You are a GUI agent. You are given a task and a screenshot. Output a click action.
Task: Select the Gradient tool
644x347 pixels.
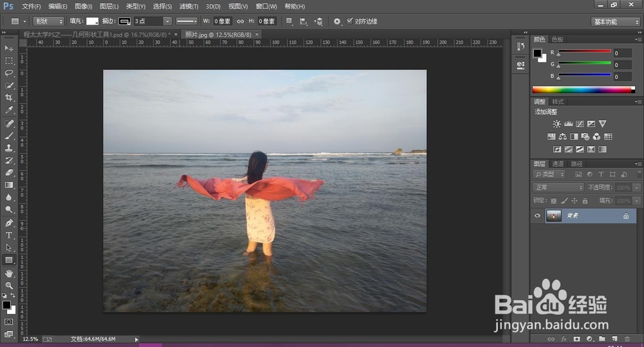8,185
